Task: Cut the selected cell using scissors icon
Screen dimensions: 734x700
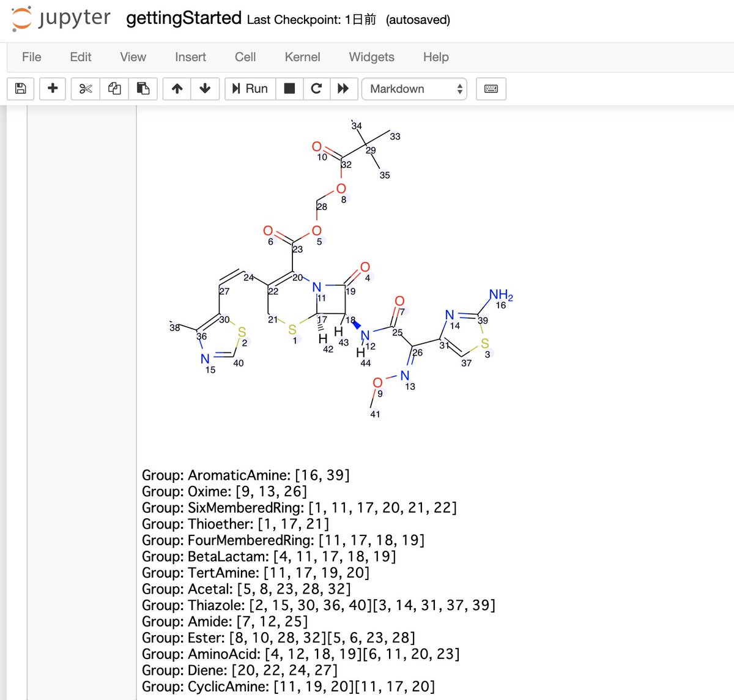Action: coord(85,89)
